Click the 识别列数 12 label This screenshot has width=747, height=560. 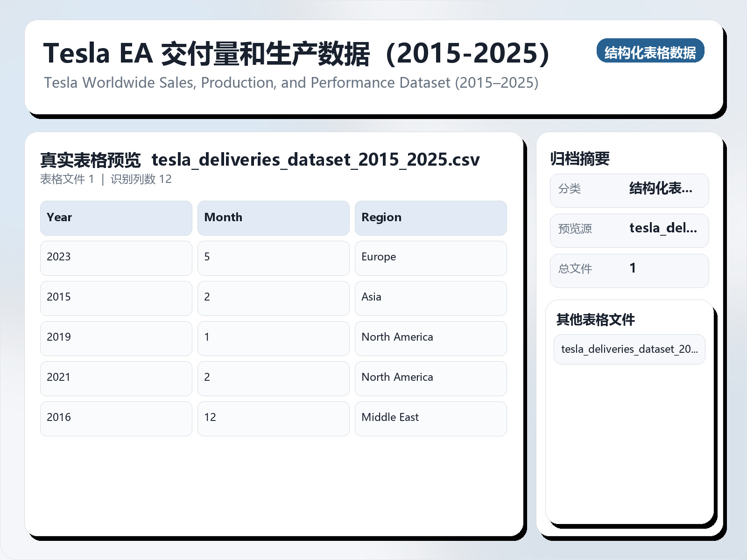click(141, 179)
